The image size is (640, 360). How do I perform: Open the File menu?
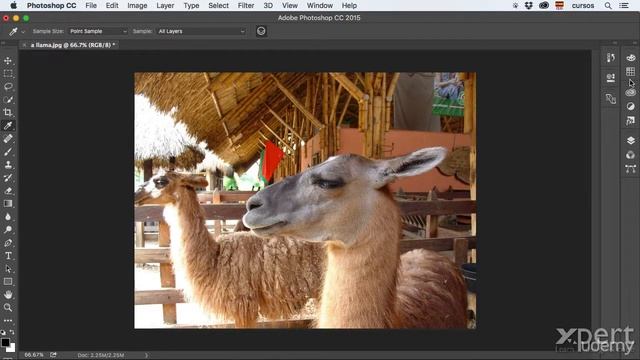coord(91,5)
